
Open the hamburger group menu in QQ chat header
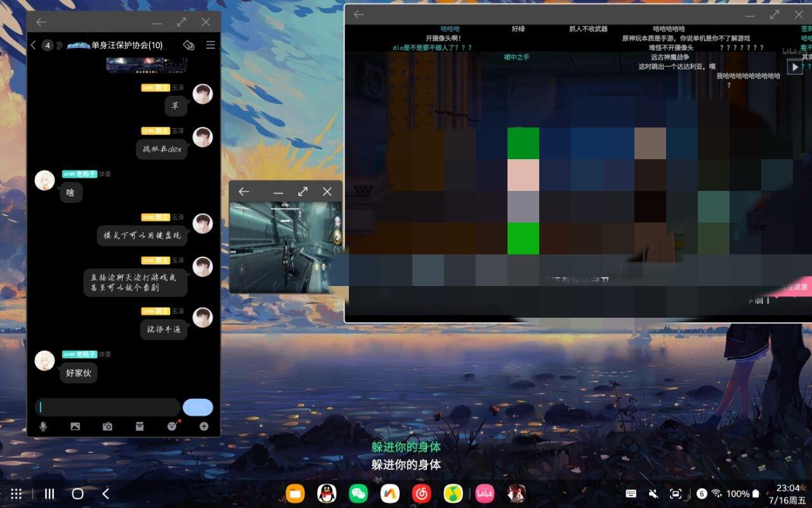coord(211,45)
